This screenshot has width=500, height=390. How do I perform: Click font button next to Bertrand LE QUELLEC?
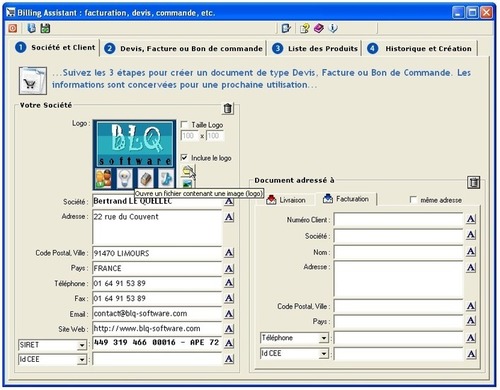click(x=229, y=201)
